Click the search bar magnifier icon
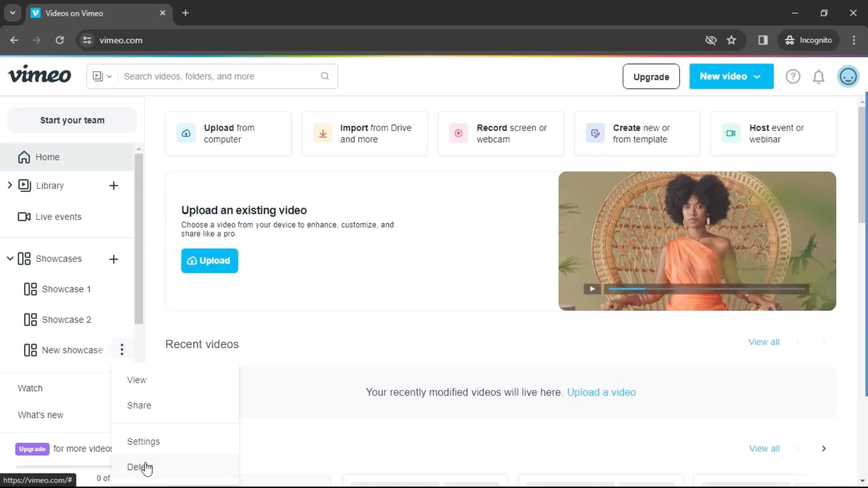The height and width of the screenshot is (488, 868). pos(325,76)
